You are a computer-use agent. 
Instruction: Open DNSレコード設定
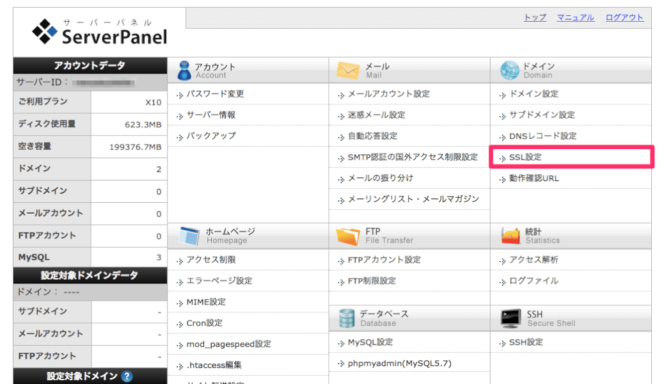(x=543, y=136)
